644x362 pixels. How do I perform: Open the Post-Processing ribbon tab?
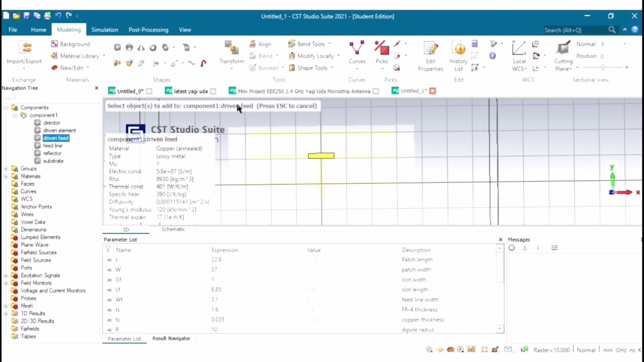[x=148, y=30]
